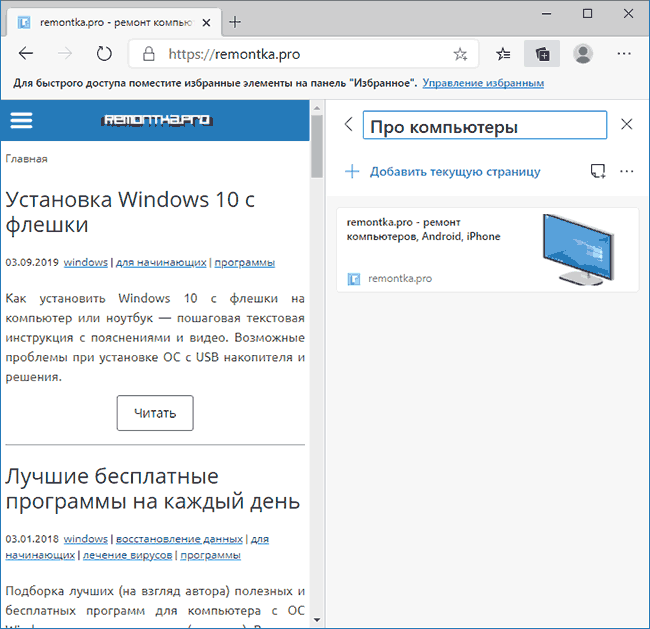The height and width of the screenshot is (629, 650).
Task: Open windows tag under 03.01.2018
Action: click(85, 539)
